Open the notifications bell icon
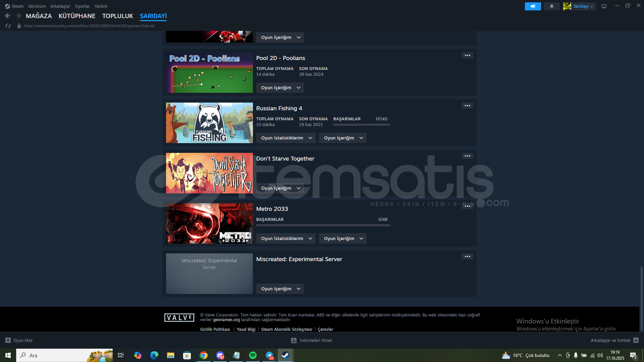Viewport: 644px width, 362px height. (551, 6)
